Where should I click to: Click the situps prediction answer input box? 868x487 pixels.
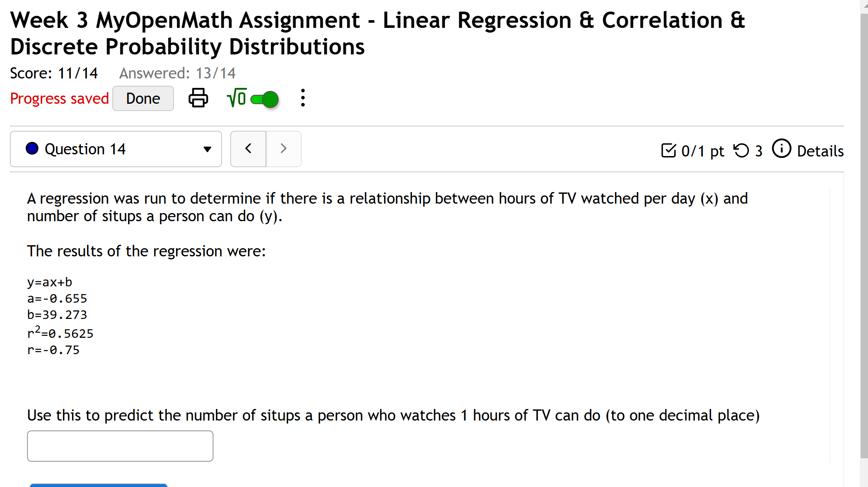pyautogui.click(x=120, y=445)
